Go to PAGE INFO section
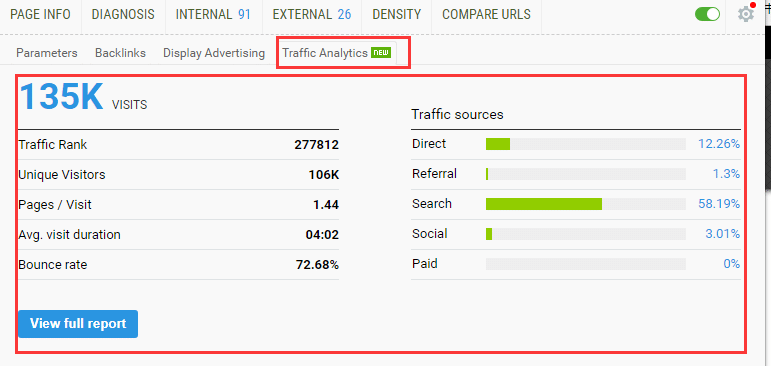 [40, 15]
